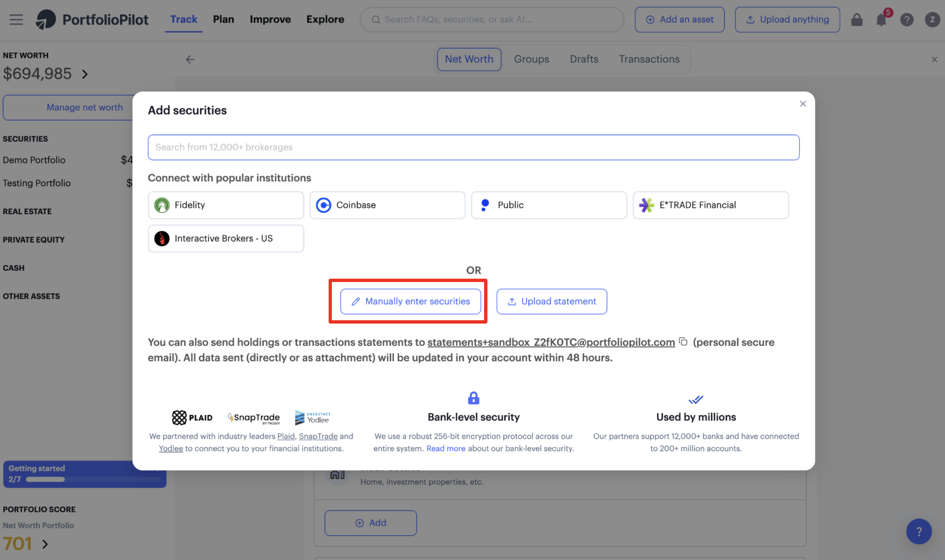Select Demo Portfolio in sidebar
This screenshot has width=945, height=560.
coord(34,160)
